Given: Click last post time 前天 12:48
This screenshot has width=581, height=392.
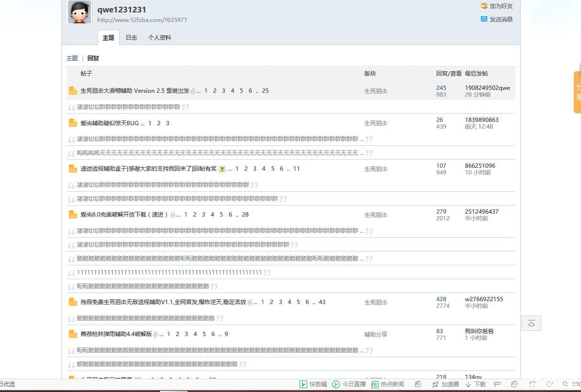Looking at the screenshot, I should [x=479, y=127].
